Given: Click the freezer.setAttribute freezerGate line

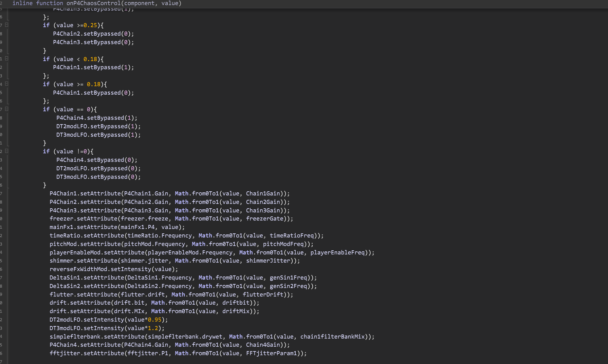Looking at the screenshot, I should (x=171, y=218).
